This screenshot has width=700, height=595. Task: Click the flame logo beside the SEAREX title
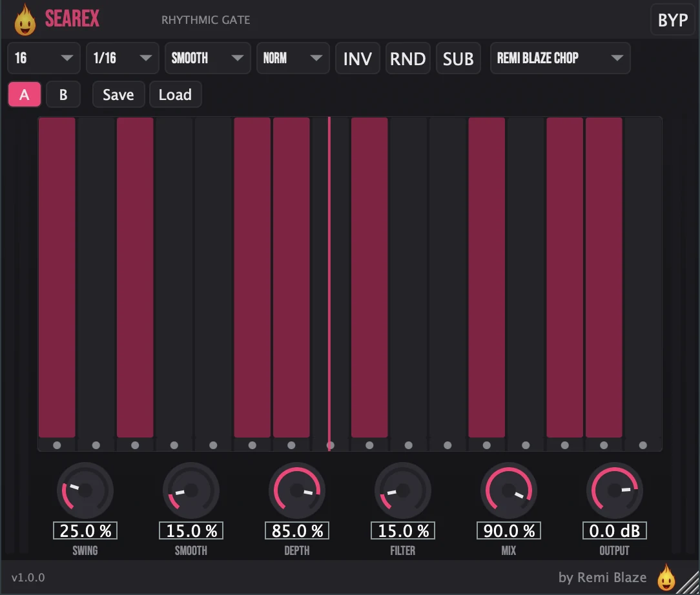(x=25, y=20)
